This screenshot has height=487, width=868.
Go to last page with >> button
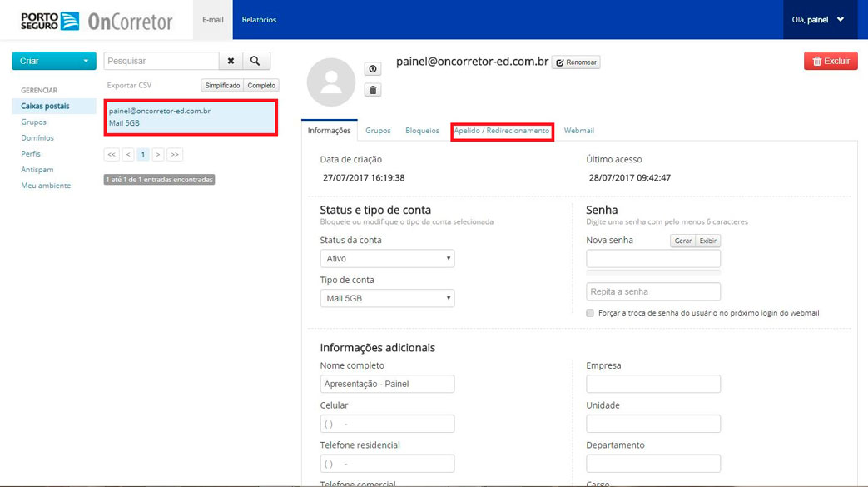point(175,155)
